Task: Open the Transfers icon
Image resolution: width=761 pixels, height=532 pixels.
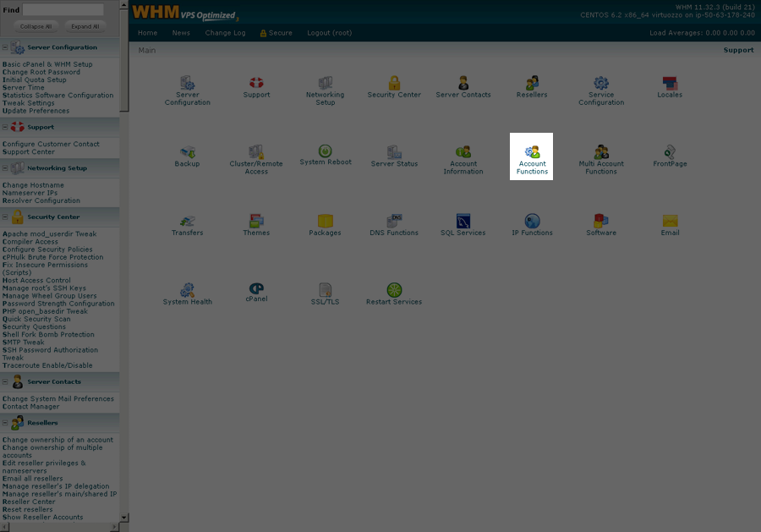Action: tap(188, 221)
